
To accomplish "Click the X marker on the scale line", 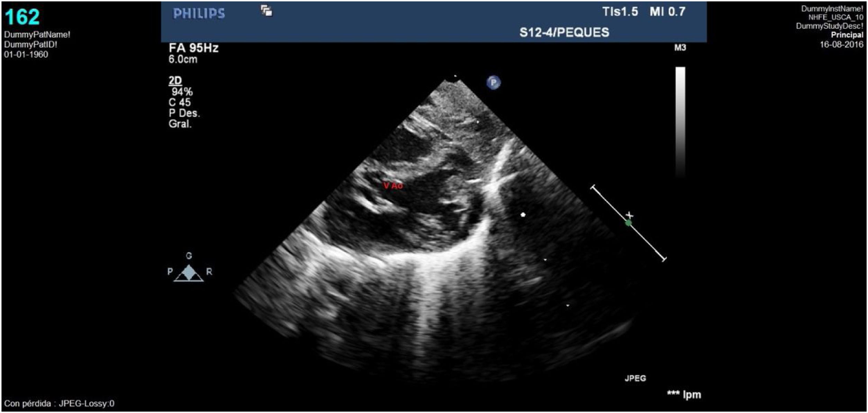I will [x=630, y=216].
